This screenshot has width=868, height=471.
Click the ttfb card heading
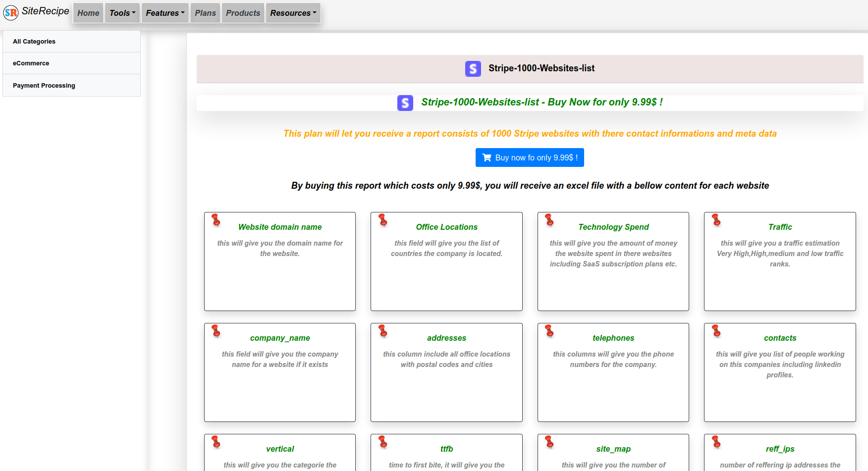coord(447,449)
